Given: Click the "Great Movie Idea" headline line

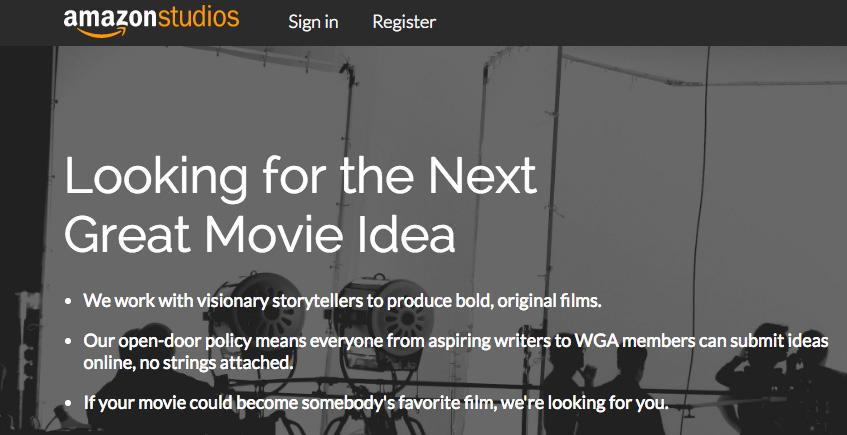Looking at the screenshot, I should 260,232.
